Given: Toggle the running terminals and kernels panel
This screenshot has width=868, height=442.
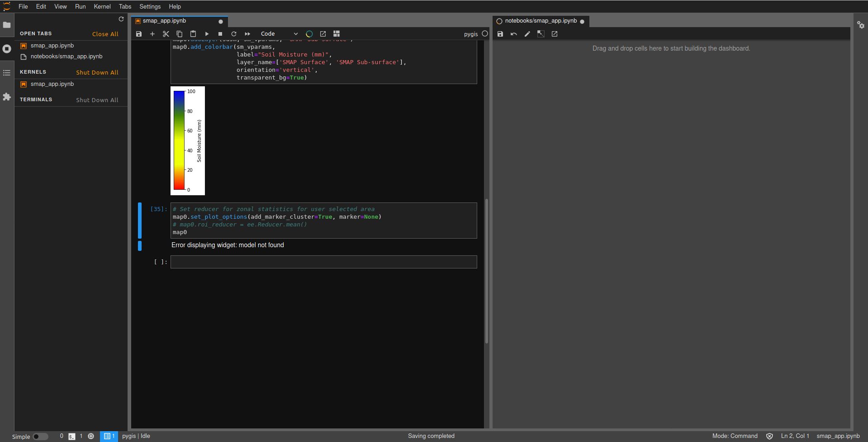Looking at the screenshot, I should 7,49.
